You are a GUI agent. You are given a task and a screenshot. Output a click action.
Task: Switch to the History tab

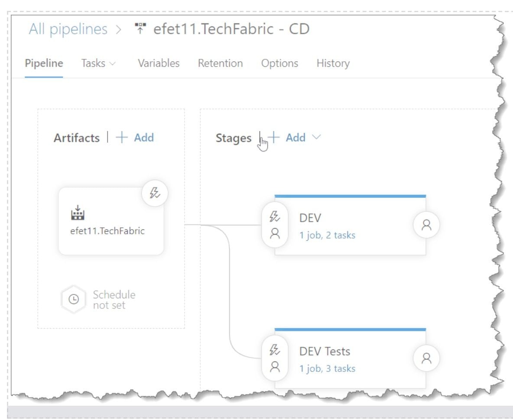coord(333,63)
